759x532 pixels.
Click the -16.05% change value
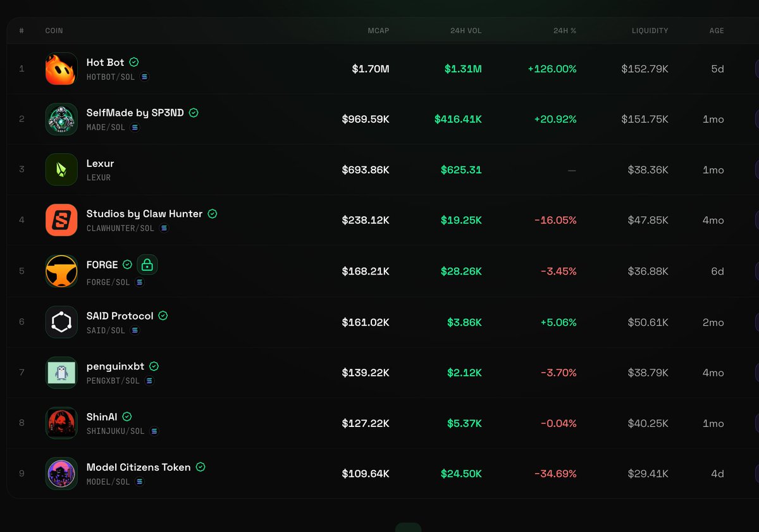[x=555, y=220]
